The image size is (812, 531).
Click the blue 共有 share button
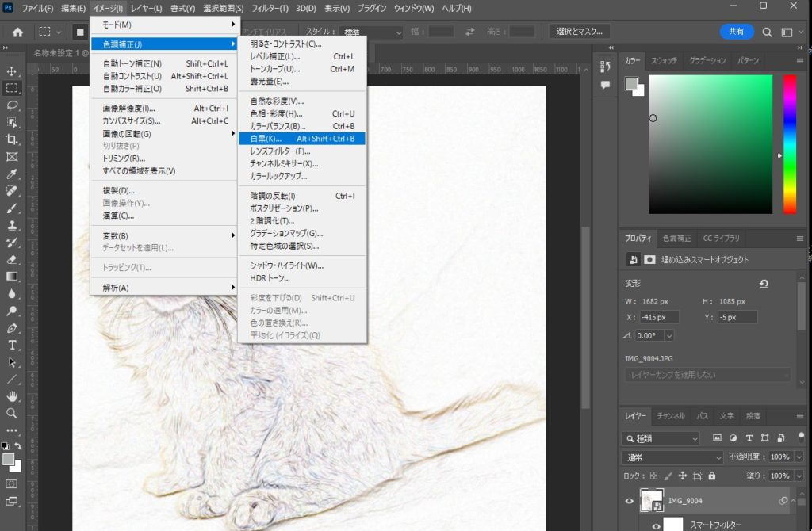tap(737, 32)
